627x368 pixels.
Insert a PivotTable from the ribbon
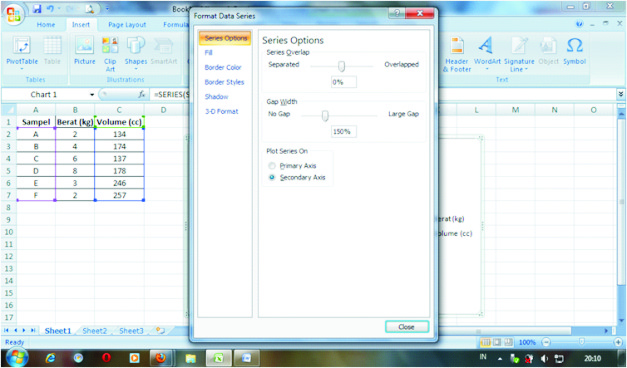pos(22,52)
